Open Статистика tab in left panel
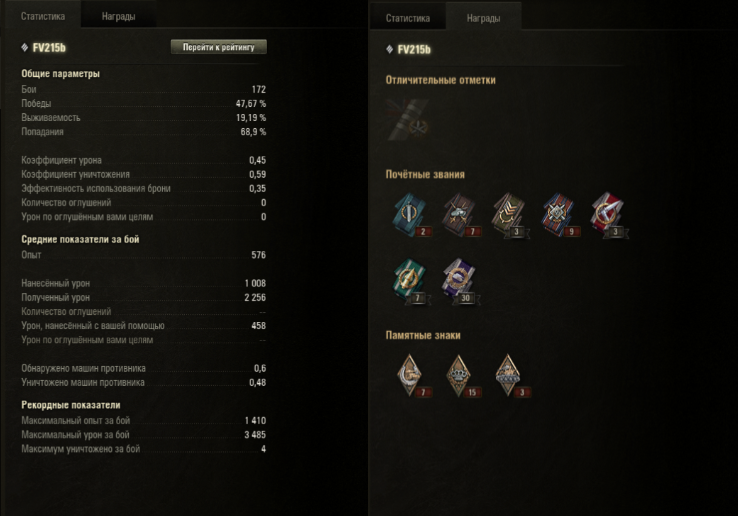 [43, 16]
